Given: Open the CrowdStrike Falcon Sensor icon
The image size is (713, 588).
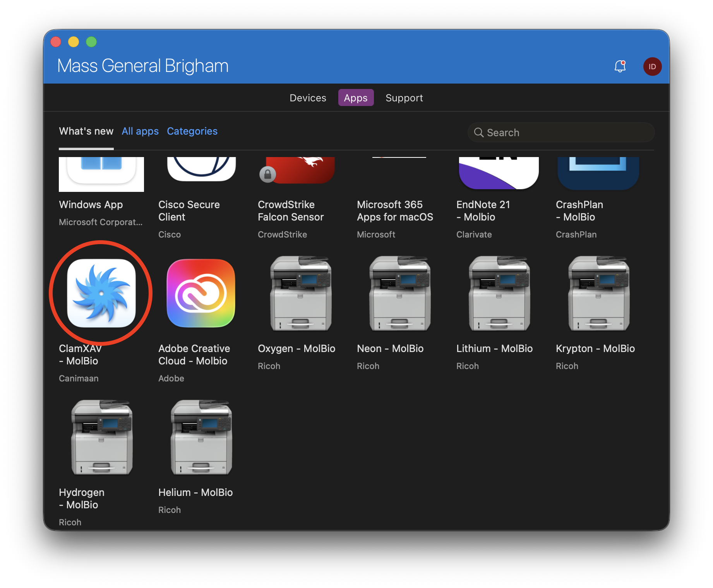Looking at the screenshot, I should 297,170.
